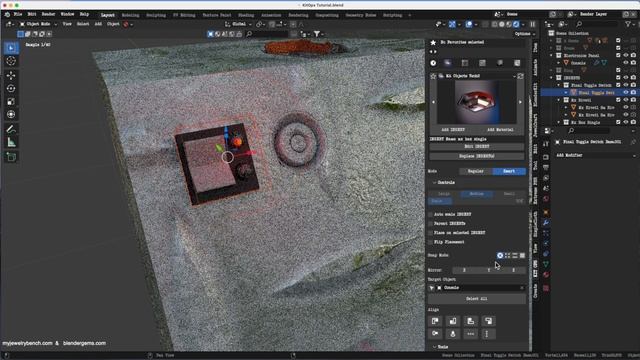Toggle render camera icon of Final Toggle Switch collection
640x360 pixels.
633,85
